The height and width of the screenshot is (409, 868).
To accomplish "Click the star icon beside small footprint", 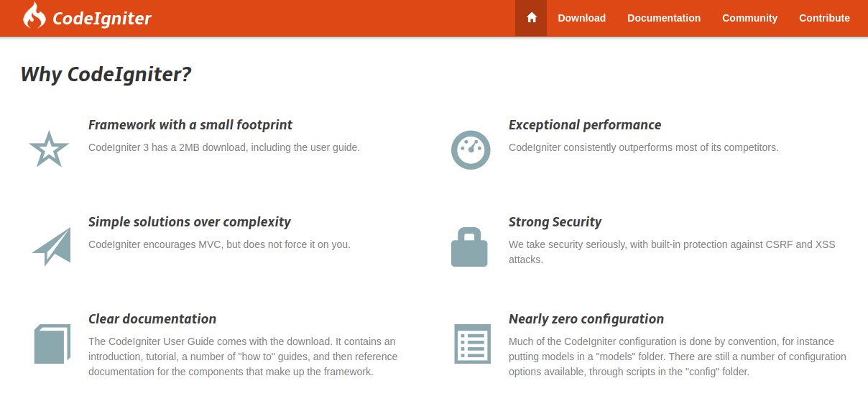I will point(49,149).
